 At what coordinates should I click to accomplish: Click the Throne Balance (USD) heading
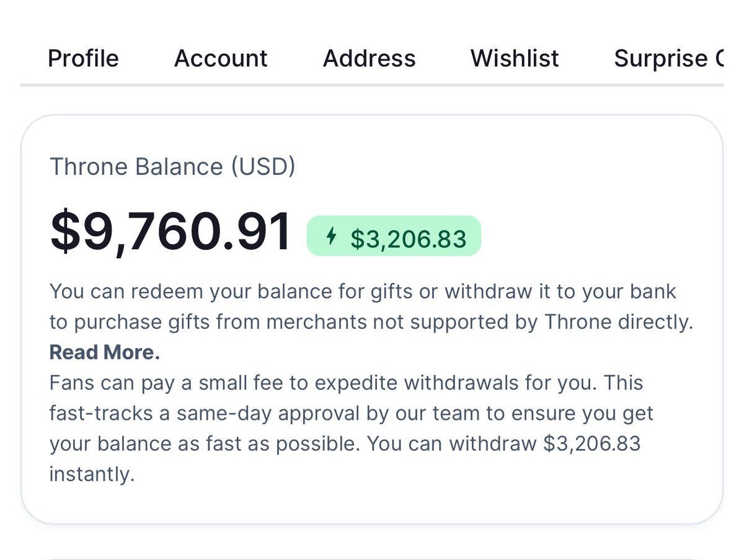pyautogui.click(x=172, y=167)
